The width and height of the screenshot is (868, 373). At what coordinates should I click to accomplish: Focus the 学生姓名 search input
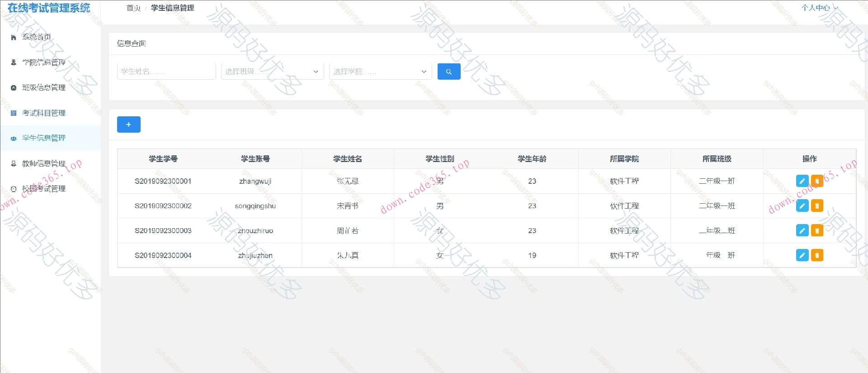tap(166, 72)
